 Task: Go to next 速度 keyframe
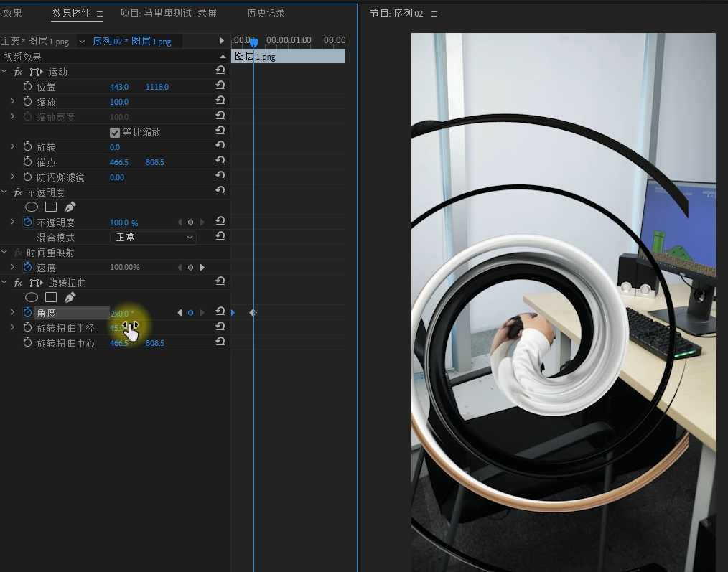(202, 268)
